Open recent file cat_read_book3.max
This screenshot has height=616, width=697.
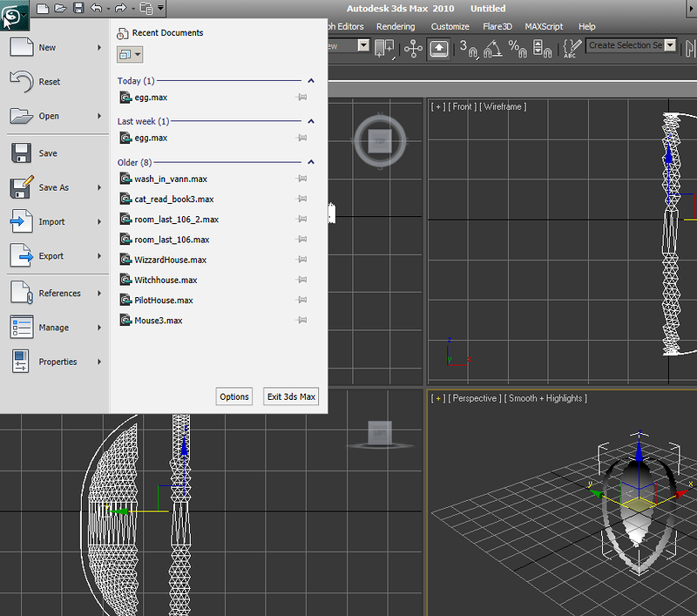coord(173,199)
